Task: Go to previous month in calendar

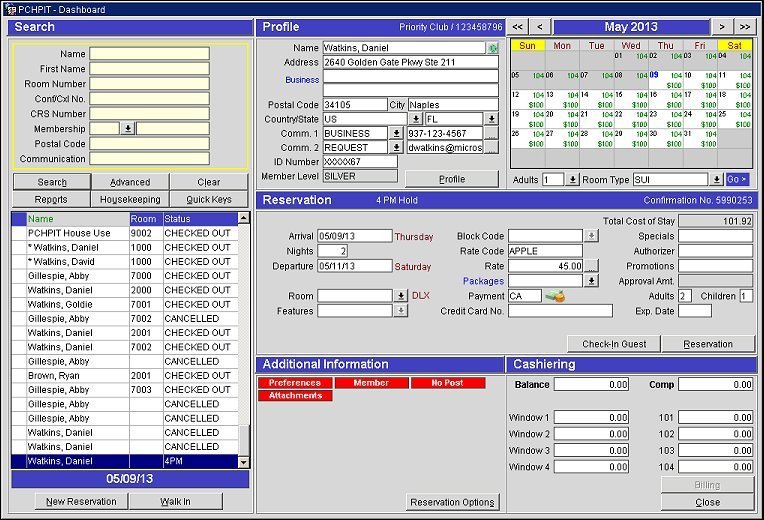Action: coord(540,26)
